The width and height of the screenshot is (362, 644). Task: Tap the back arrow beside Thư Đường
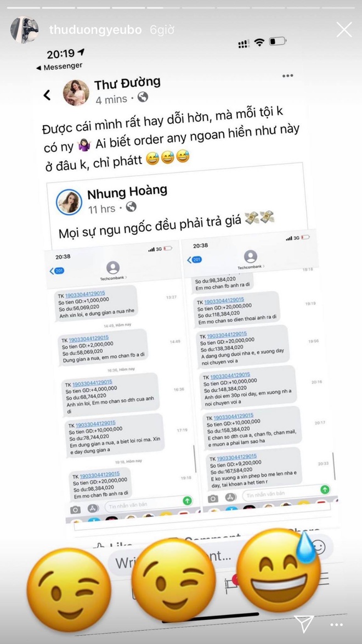[x=47, y=95]
